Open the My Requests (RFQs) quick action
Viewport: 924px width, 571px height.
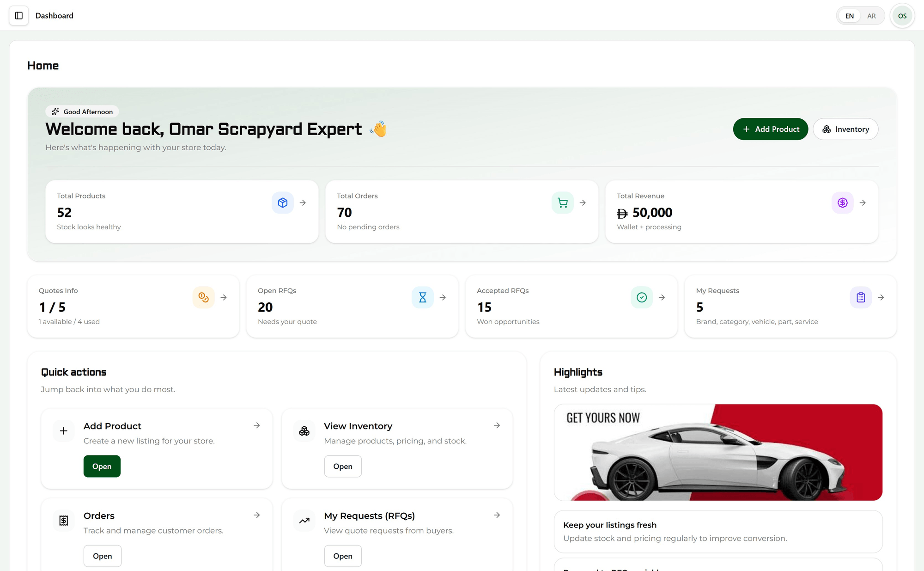pyautogui.click(x=343, y=556)
